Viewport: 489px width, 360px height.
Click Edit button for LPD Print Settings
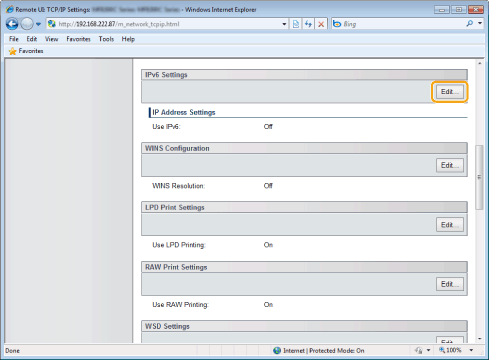click(x=450, y=225)
